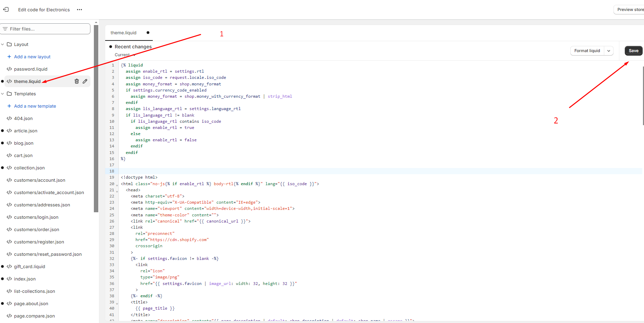Click the code editor vertical scrollbar
The width and height of the screenshot is (644, 323).
point(643,96)
